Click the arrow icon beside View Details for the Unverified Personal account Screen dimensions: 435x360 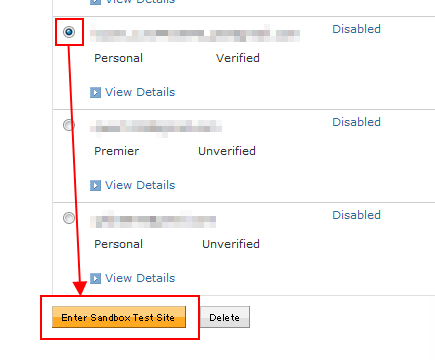pos(95,278)
